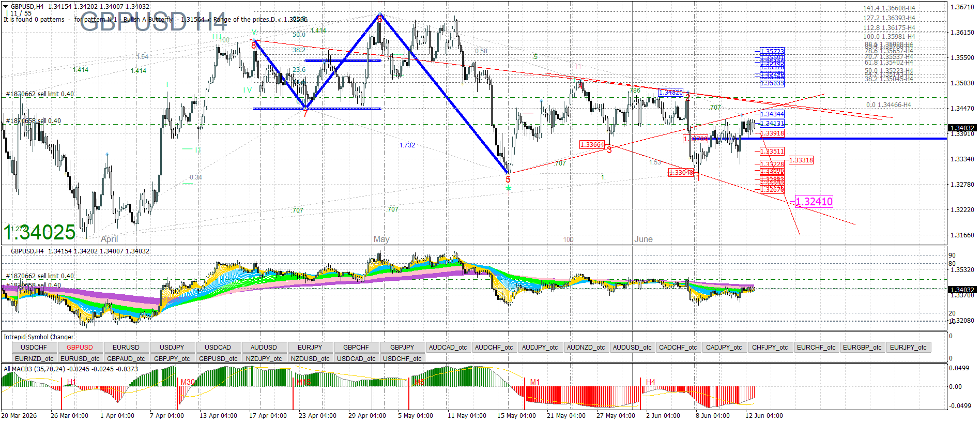Choose the EURJPY_otc button

[x=908, y=348]
